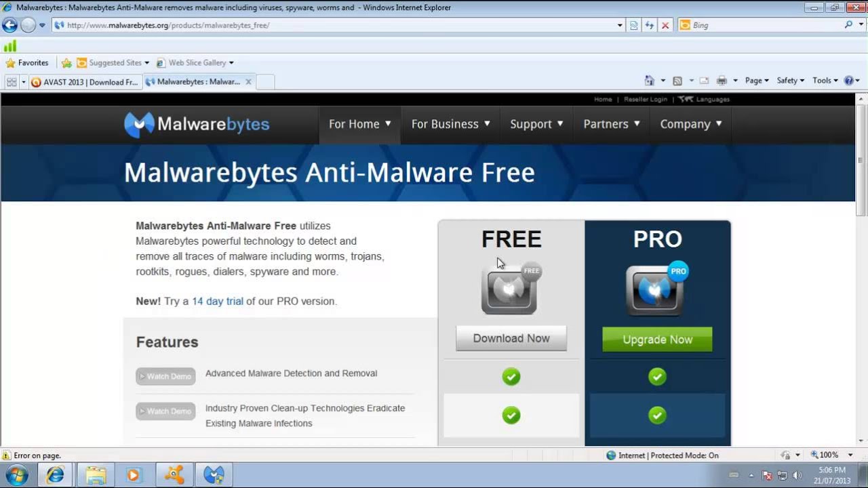The image size is (868, 488).
Task: Expand the Company navigation menu
Action: (691, 124)
